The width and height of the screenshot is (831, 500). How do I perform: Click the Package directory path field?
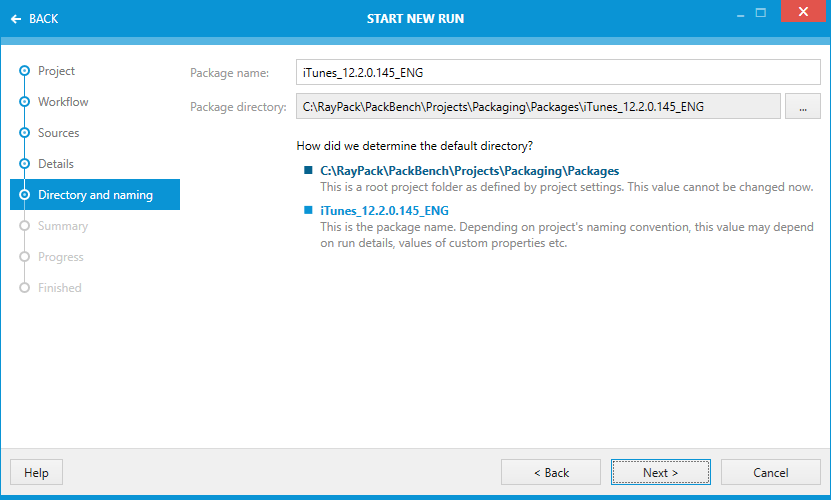point(538,107)
